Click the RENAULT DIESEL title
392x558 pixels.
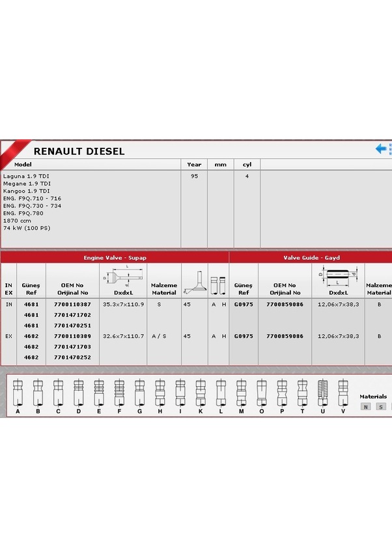pos(79,151)
